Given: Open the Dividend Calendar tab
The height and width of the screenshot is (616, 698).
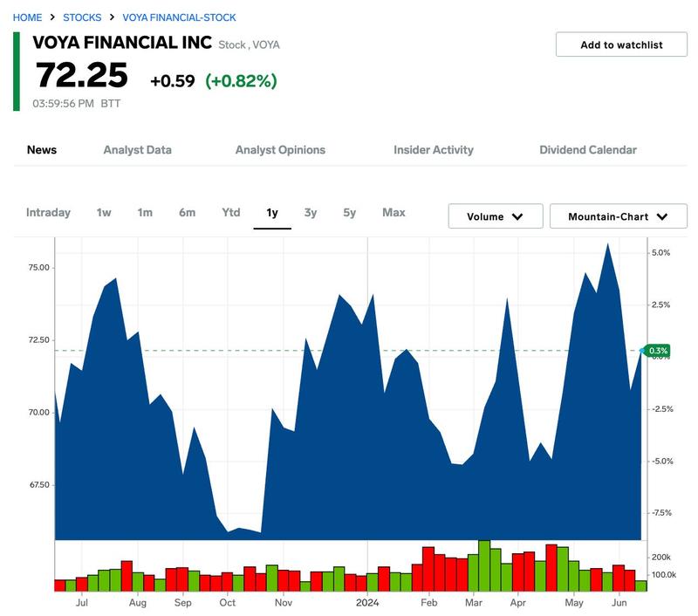Looking at the screenshot, I should click(587, 150).
